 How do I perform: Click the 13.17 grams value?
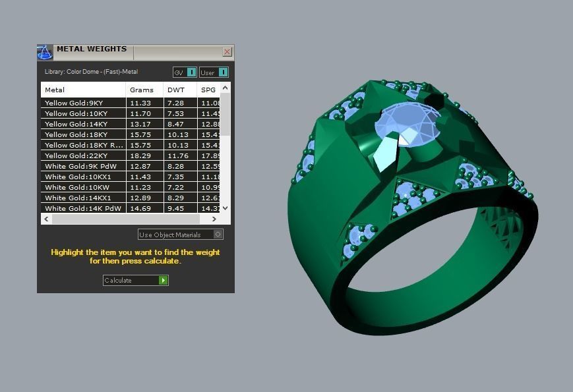click(x=140, y=124)
